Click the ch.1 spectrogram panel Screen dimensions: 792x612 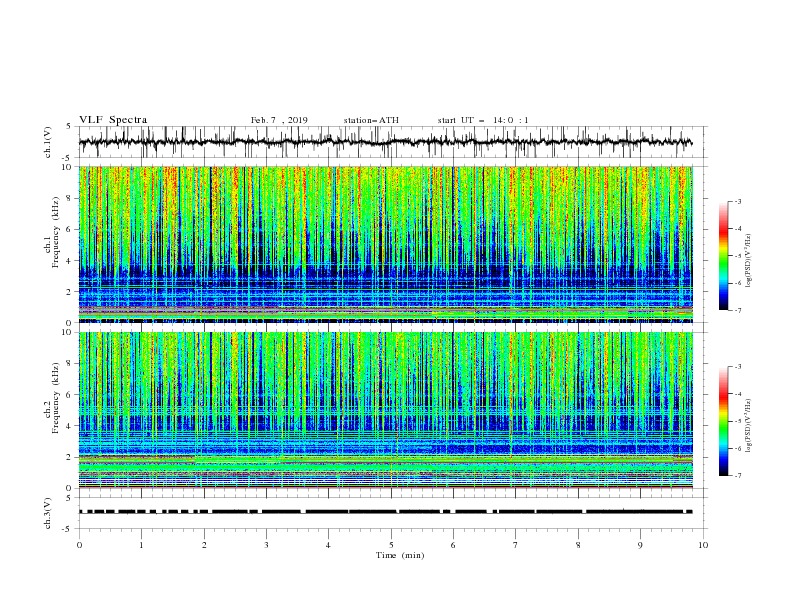click(x=386, y=244)
